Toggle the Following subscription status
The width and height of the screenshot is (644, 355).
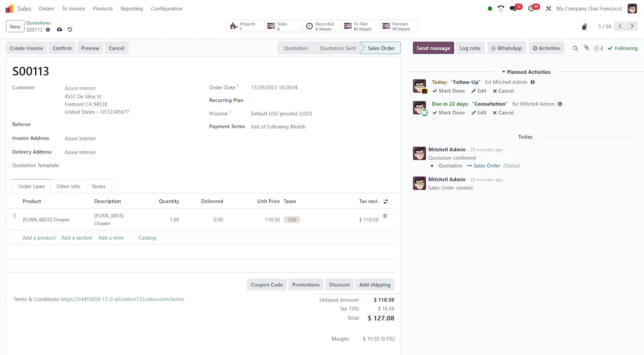623,48
